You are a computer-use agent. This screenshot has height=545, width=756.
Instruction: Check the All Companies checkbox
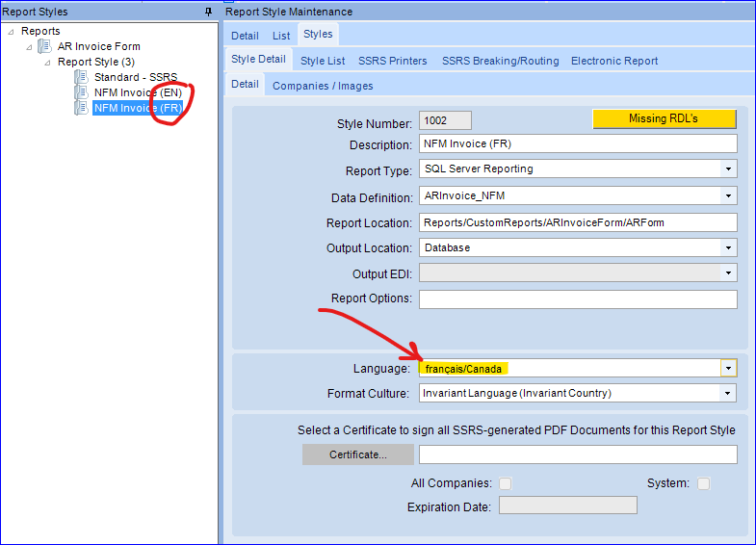pos(505,483)
